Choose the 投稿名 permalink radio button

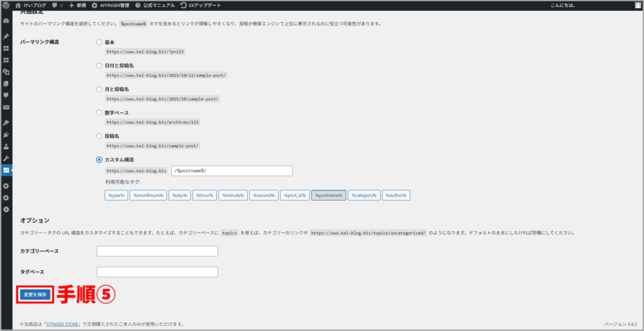click(99, 136)
